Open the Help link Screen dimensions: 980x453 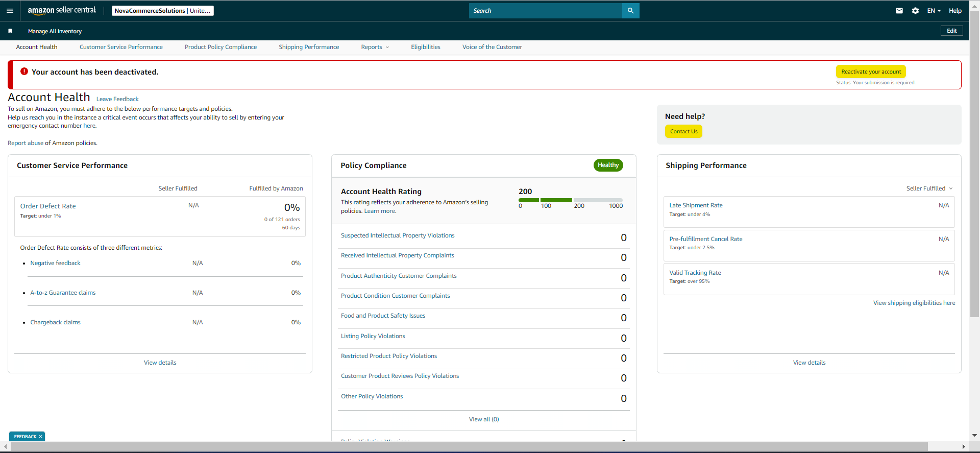955,11
